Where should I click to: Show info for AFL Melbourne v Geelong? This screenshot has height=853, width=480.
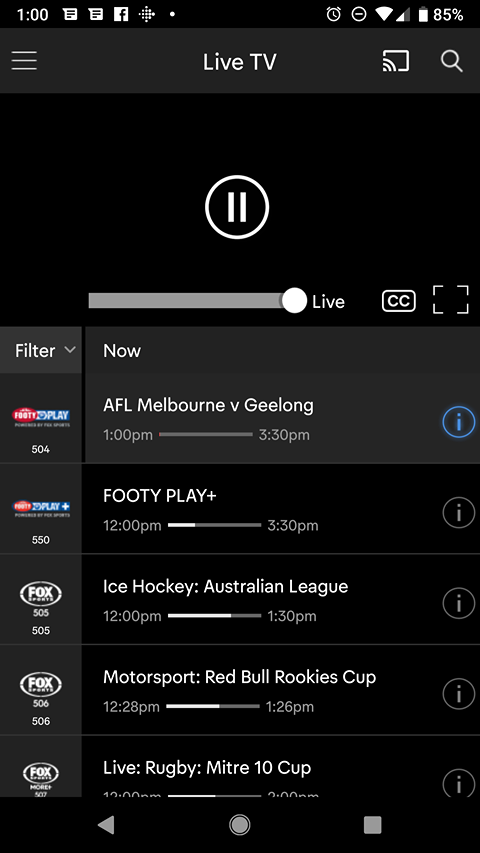(x=458, y=422)
